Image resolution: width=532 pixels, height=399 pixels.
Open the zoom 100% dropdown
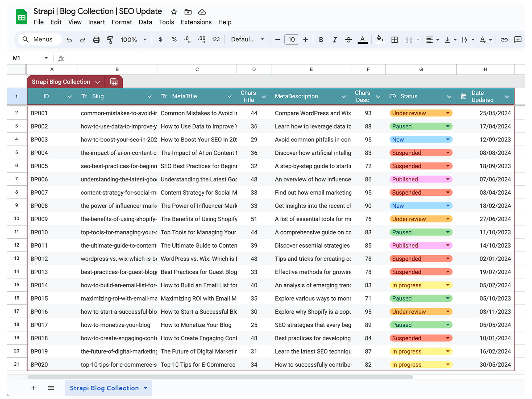tap(134, 40)
